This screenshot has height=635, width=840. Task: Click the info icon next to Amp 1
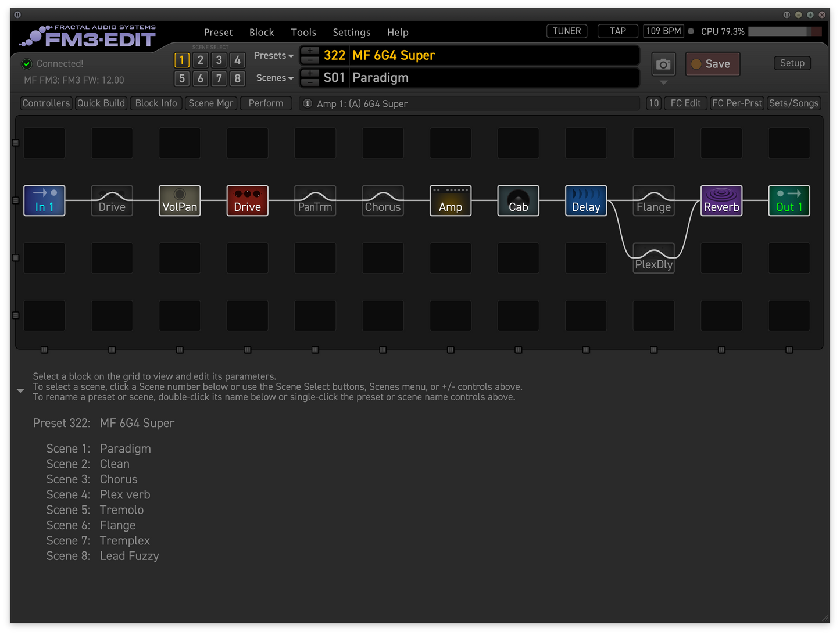pos(308,103)
